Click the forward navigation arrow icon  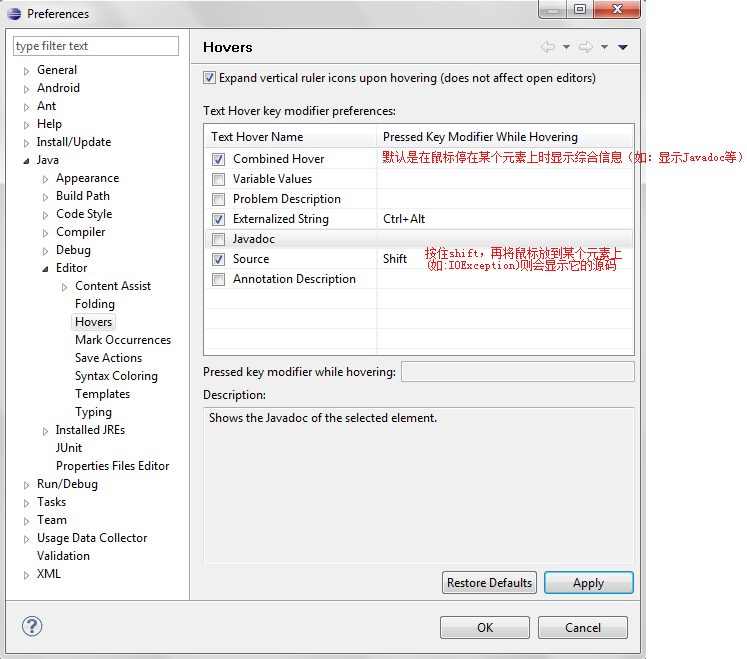pos(585,47)
